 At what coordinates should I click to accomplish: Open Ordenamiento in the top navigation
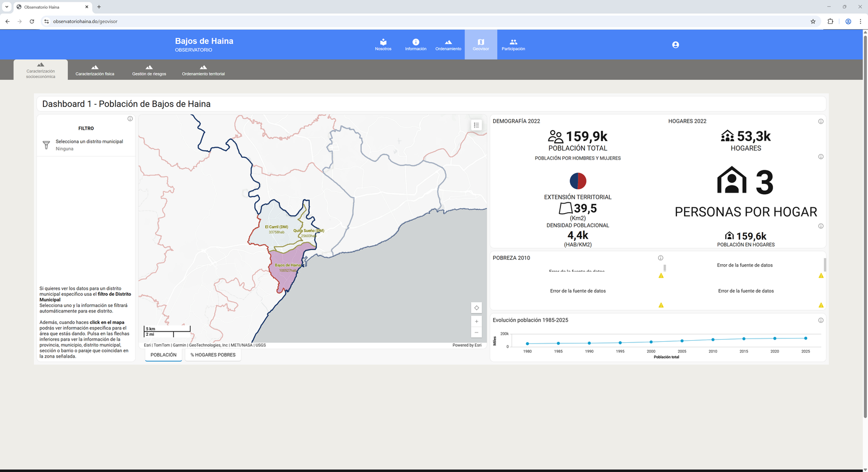pos(448,44)
